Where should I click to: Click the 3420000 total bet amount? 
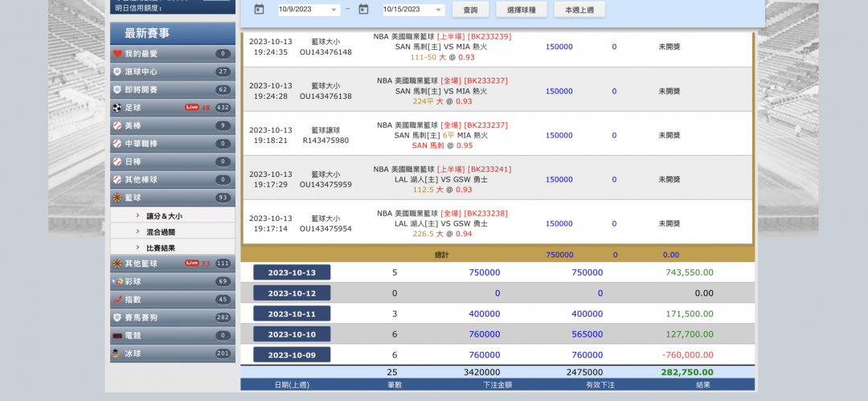481,372
